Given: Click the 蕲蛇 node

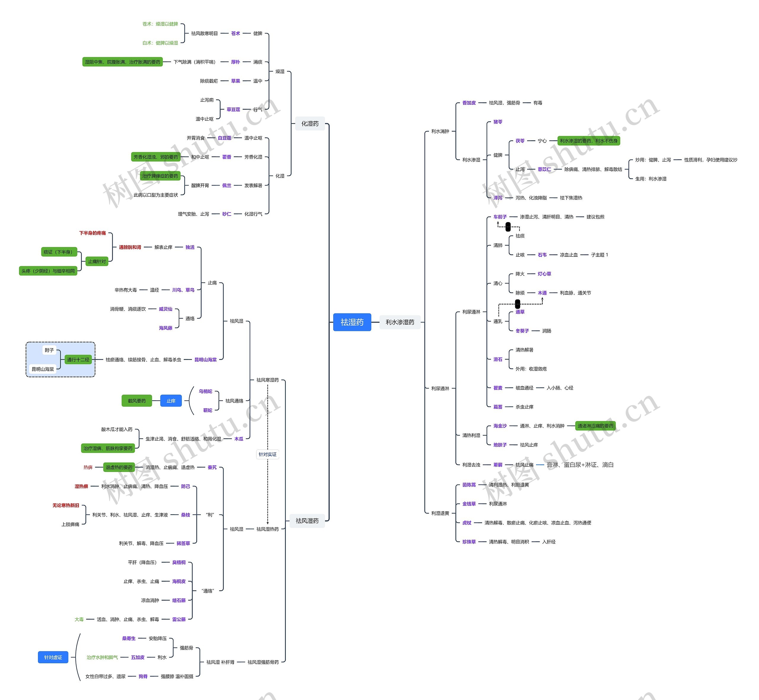Looking at the screenshot, I should (x=208, y=410).
